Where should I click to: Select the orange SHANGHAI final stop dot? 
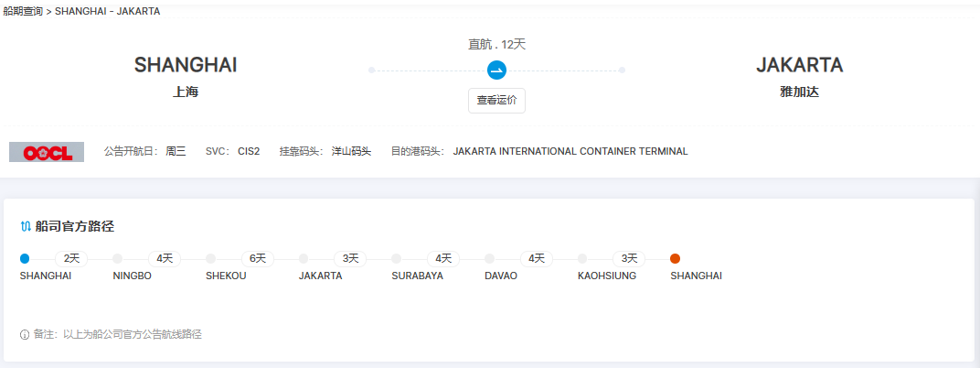coord(675,259)
